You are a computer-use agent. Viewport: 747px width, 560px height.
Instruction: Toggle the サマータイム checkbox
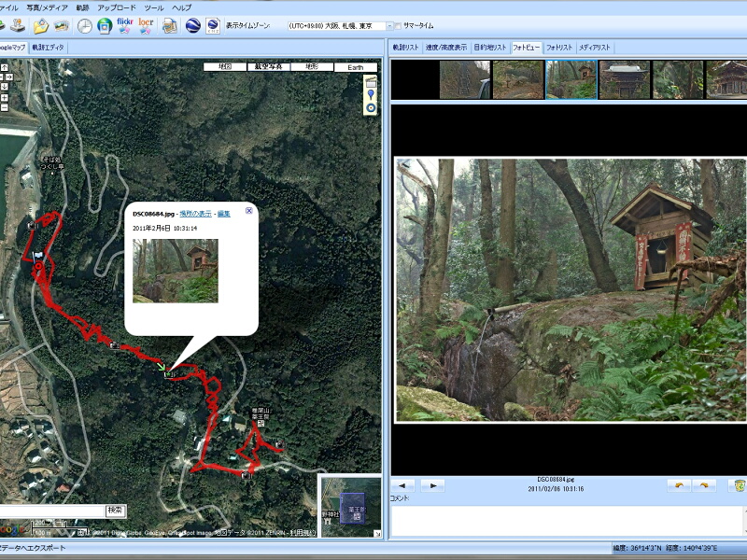click(x=399, y=26)
